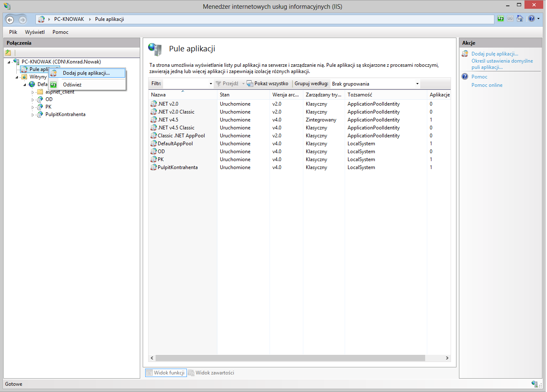The height and width of the screenshot is (392, 547).
Task: Select the DefaultAppPool row name
Action: click(x=175, y=144)
